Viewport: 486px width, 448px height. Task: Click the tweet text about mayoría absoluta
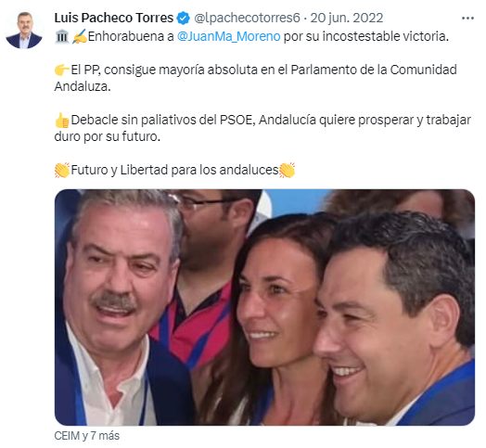[x=256, y=78]
